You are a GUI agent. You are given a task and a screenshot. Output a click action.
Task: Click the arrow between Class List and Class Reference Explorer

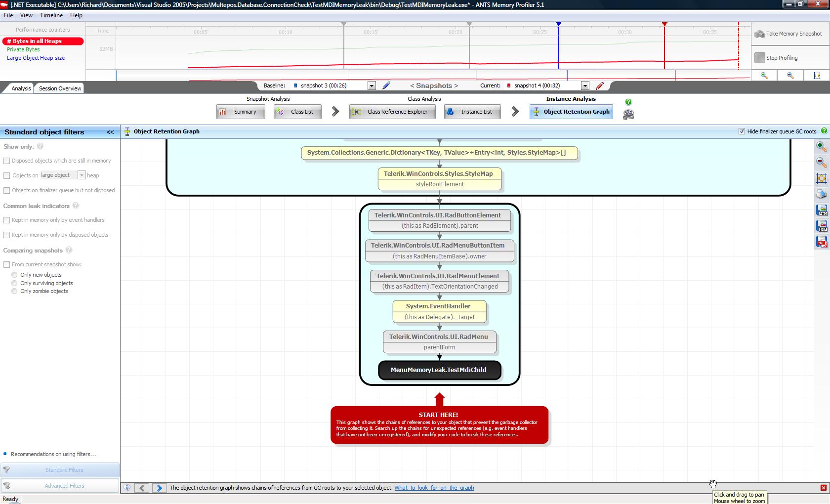(x=335, y=112)
